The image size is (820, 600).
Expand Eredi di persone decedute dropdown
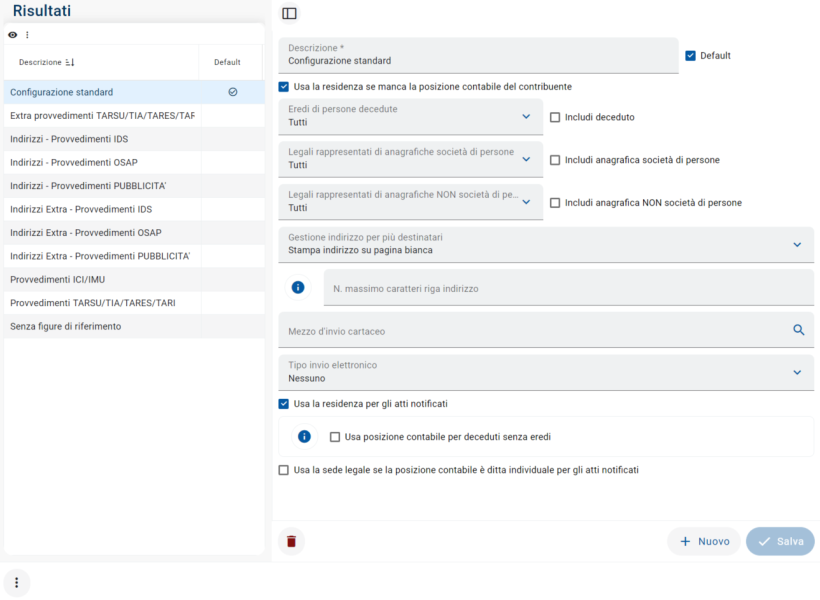pos(526,116)
